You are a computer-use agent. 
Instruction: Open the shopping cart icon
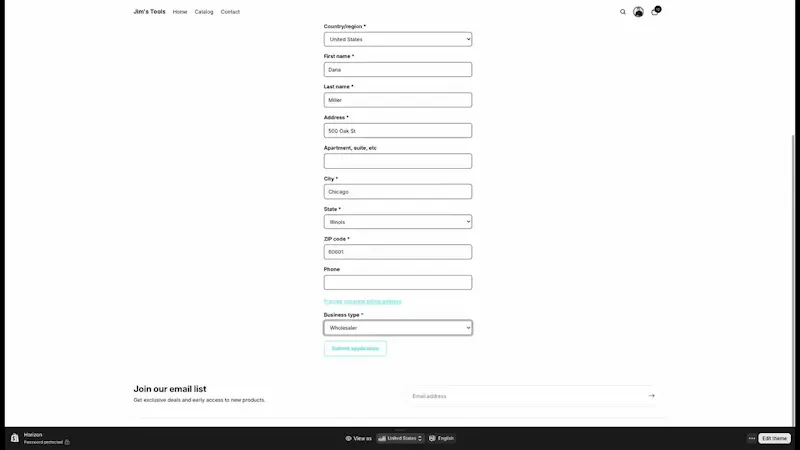[x=655, y=11]
